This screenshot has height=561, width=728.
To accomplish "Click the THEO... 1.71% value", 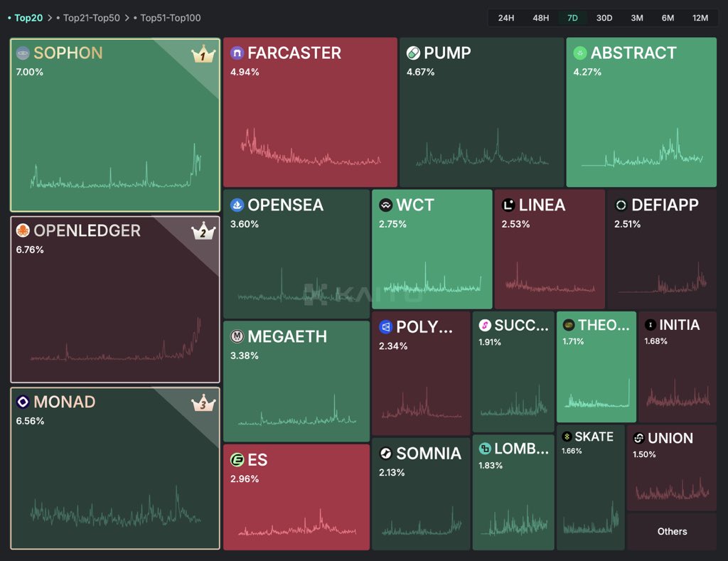I will click(x=574, y=341).
